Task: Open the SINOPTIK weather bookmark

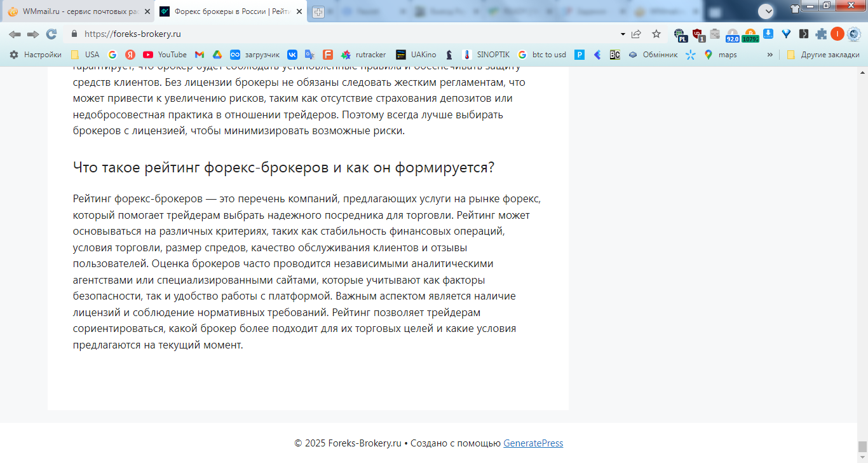Action: click(486, 55)
